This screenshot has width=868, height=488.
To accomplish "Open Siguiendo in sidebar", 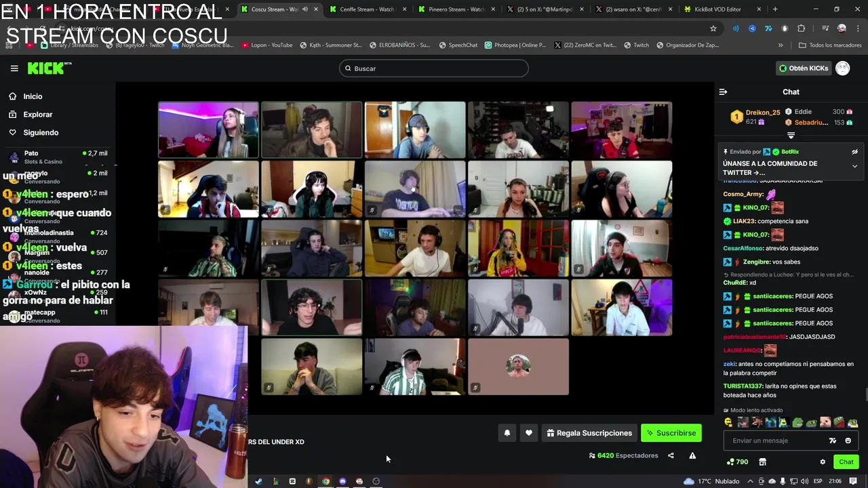I will tap(41, 133).
